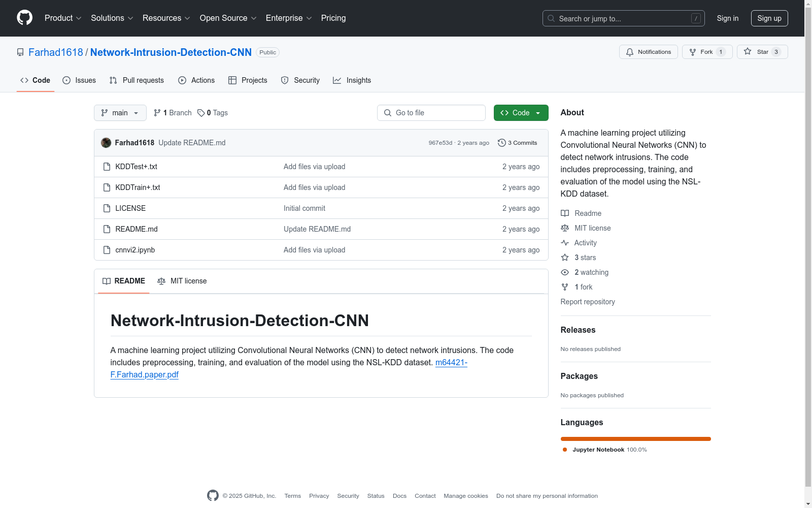Image resolution: width=812 pixels, height=508 pixels.
Task: Click the tag icon beside 0 Tags
Action: pyautogui.click(x=201, y=113)
